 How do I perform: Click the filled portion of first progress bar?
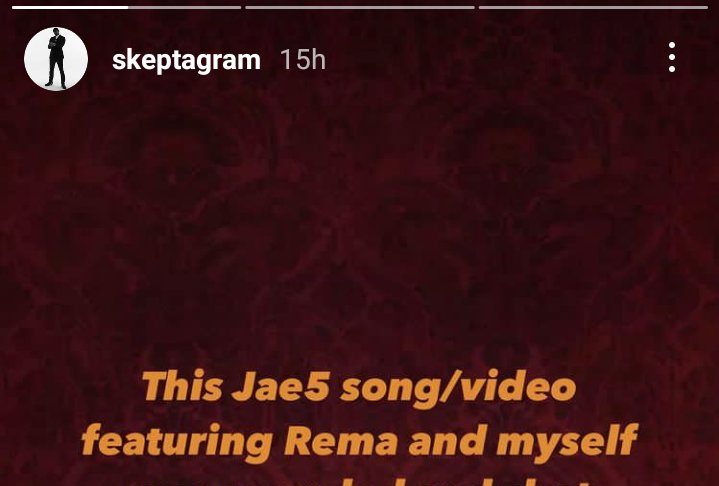coord(70,7)
